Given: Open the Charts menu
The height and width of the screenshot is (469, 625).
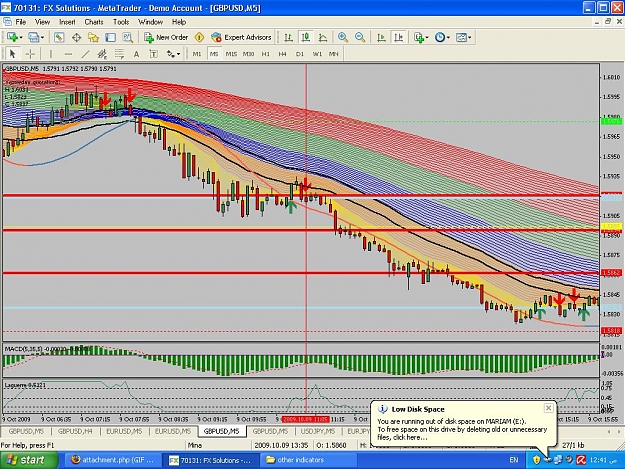Looking at the screenshot, I should [94, 22].
